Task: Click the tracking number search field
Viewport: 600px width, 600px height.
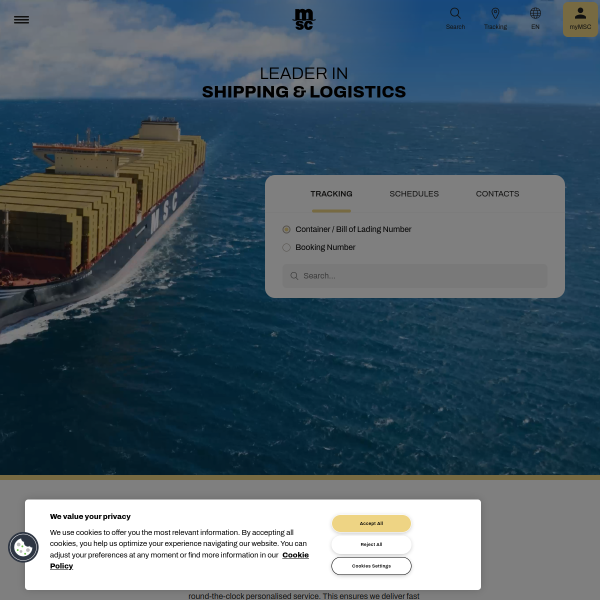Action: click(x=420, y=276)
